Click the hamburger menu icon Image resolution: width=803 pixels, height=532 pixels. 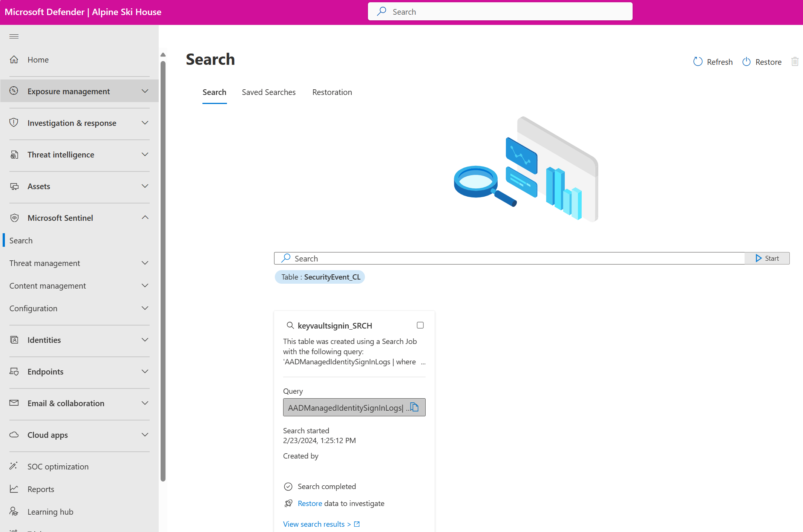pyautogui.click(x=14, y=36)
